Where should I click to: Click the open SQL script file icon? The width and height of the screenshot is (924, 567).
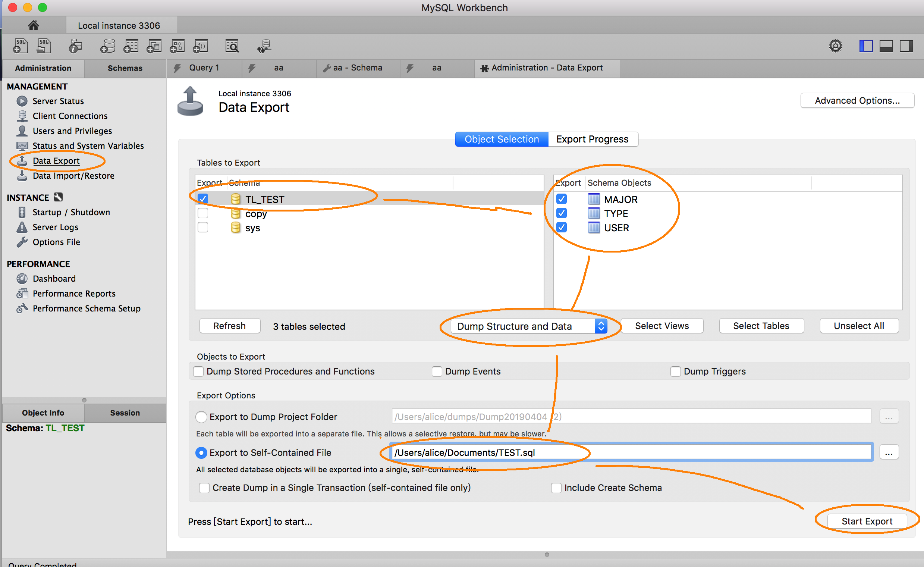[44, 46]
